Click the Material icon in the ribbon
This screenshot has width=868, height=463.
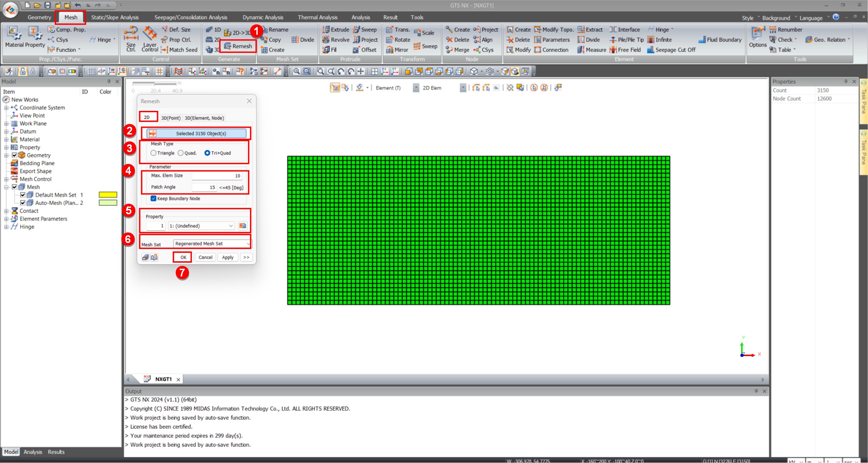point(14,37)
